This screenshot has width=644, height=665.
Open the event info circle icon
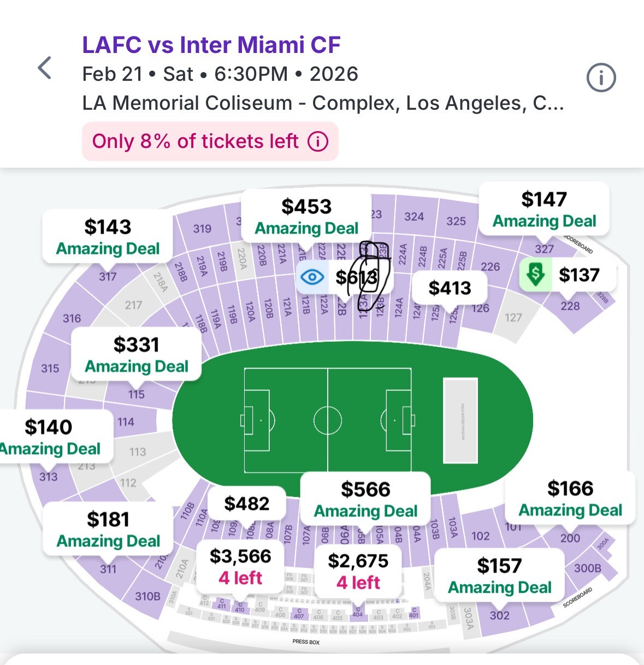(x=601, y=78)
